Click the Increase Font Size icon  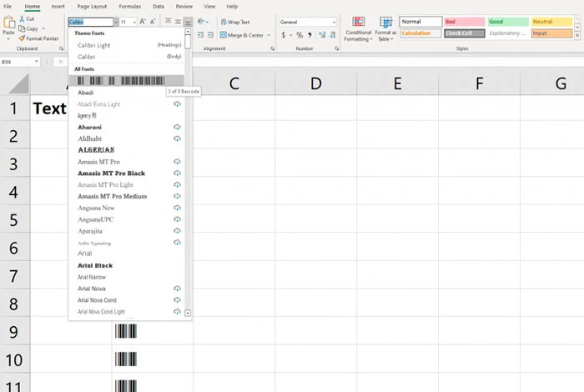pos(143,22)
